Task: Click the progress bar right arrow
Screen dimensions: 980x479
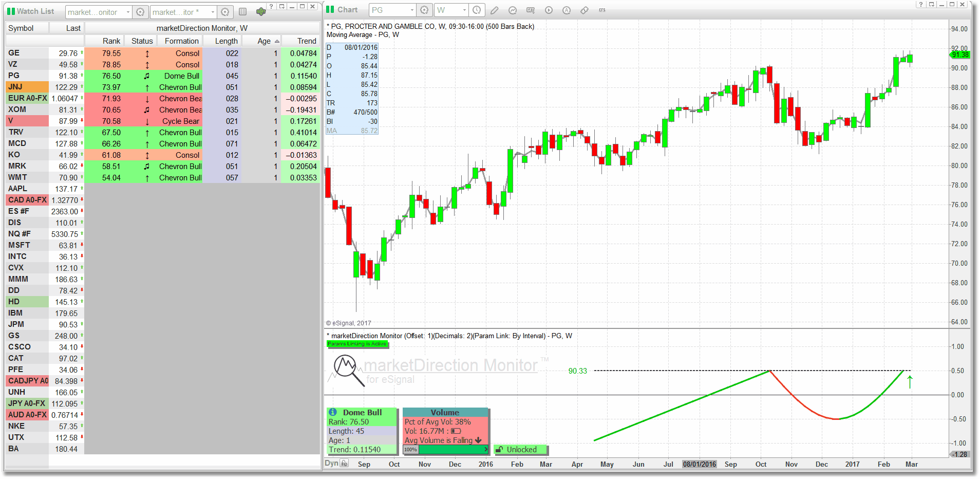Action: tap(486, 450)
